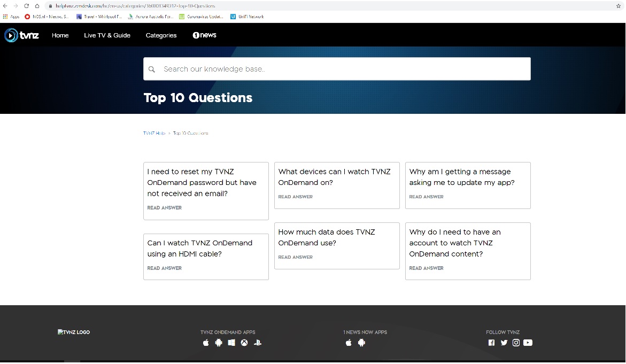This screenshot has height=364, width=626.
Task: Click the padlock site security icon
Action: [x=50, y=6]
